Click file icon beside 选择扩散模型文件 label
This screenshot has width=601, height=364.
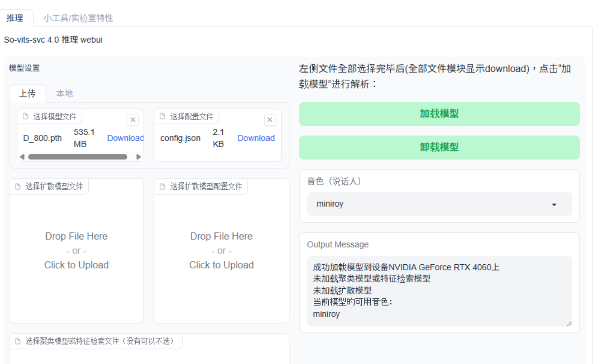point(18,187)
